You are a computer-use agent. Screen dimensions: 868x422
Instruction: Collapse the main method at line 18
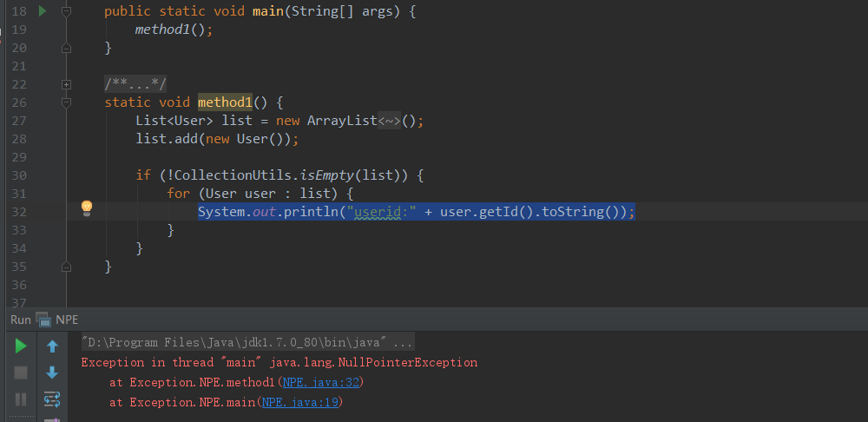(x=67, y=11)
